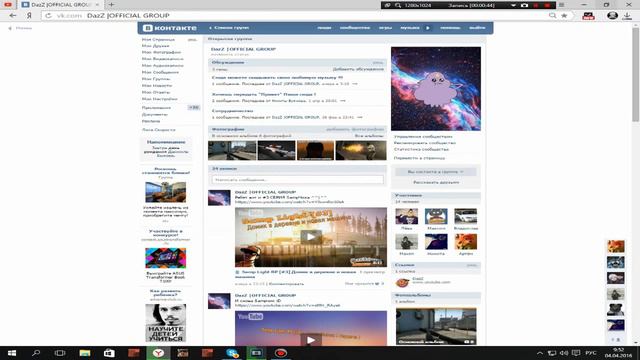Open the main album cover in Фотоальбомы
The width and height of the screenshot is (640, 360).
(x=436, y=326)
